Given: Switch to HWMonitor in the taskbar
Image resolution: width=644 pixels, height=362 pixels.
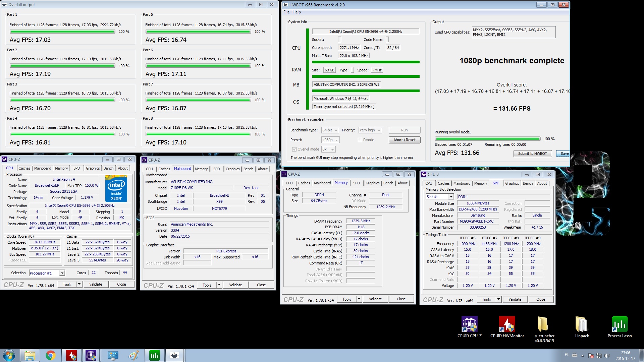Looking at the screenshot, I should tap(71, 355).
